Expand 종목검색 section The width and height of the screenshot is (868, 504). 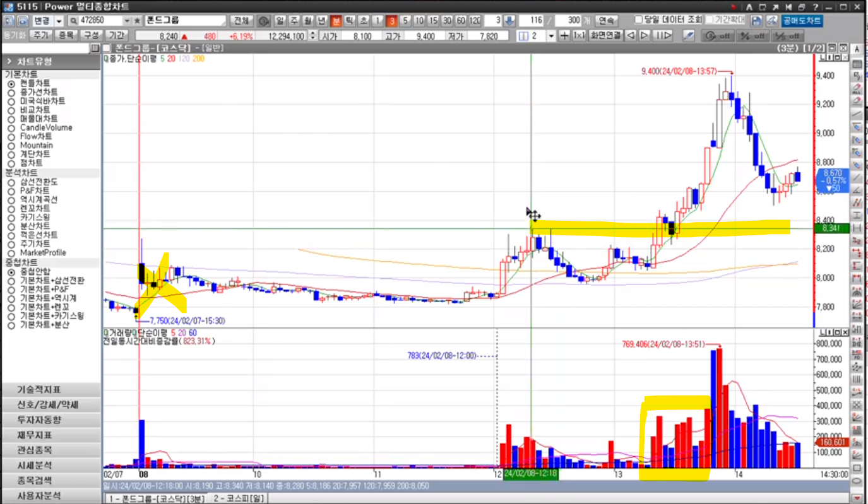coord(51,481)
